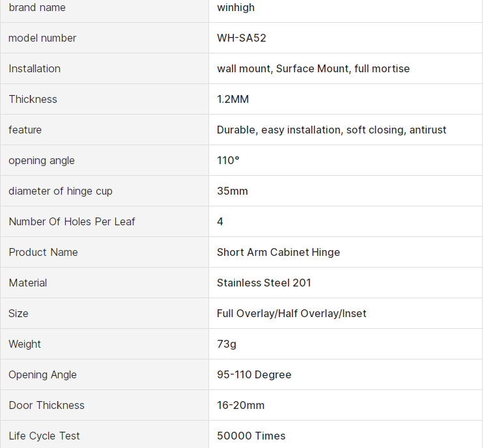Select the Door Thickness 16-20mm value

240,406
